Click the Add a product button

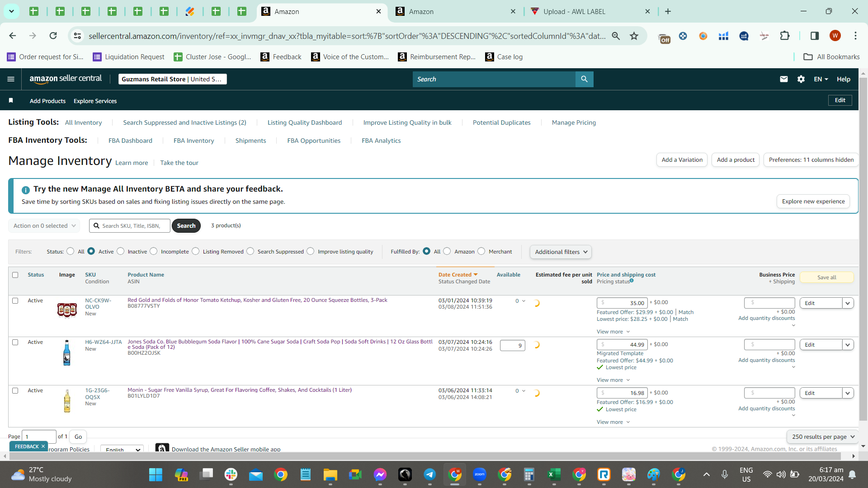pos(736,160)
